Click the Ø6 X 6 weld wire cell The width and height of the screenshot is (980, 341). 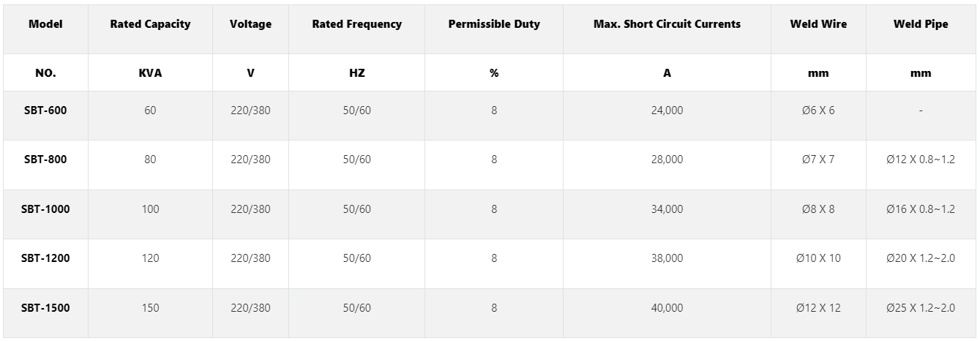tap(818, 110)
